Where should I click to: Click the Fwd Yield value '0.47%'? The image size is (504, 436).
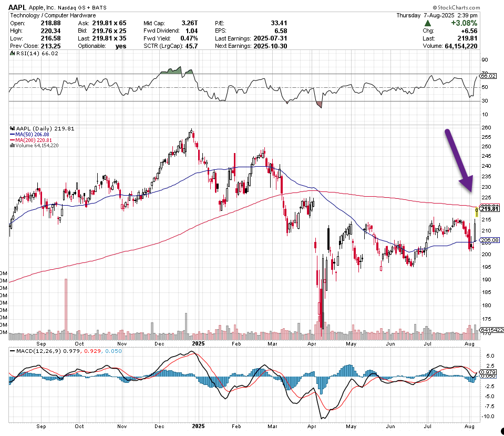point(189,38)
